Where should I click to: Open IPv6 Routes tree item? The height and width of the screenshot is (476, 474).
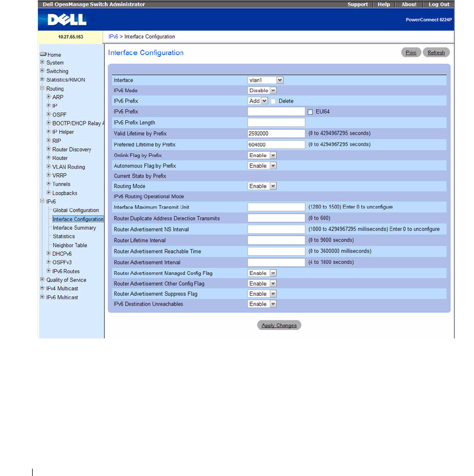pyautogui.click(x=66, y=271)
